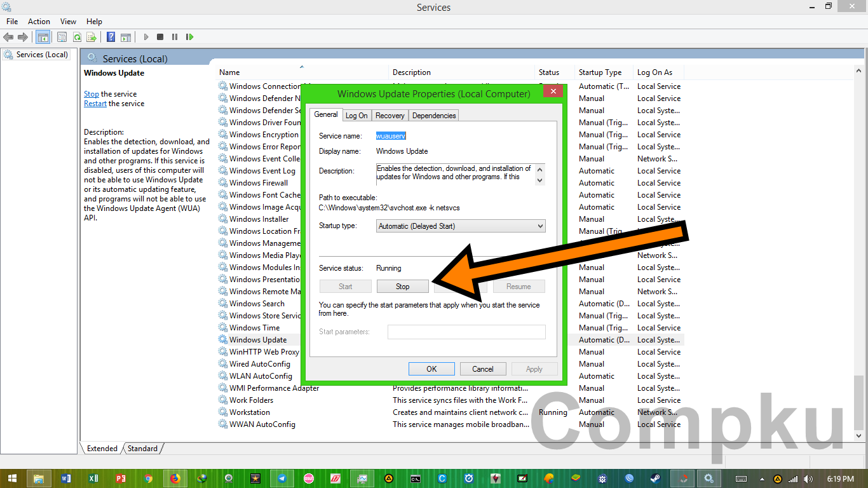Open Firefox from the taskbar
The image size is (868, 488).
coord(175,478)
